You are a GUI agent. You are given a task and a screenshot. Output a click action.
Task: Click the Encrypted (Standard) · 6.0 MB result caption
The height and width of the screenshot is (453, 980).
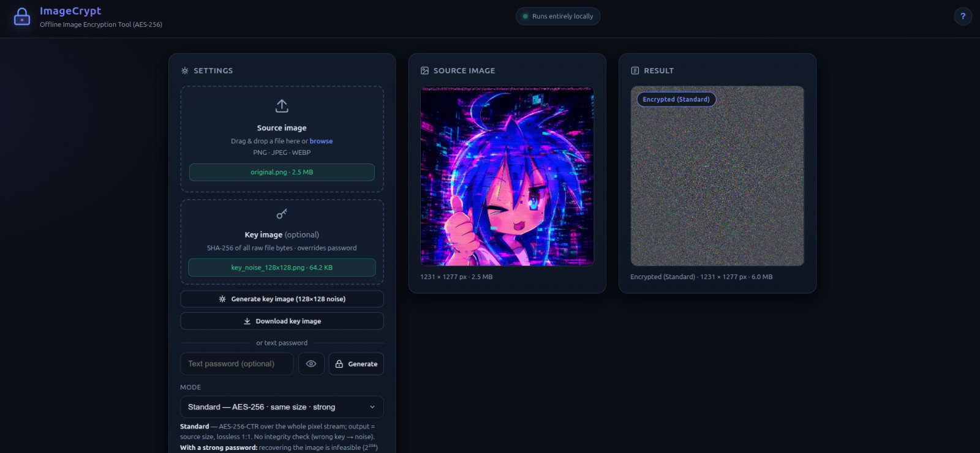(701, 277)
